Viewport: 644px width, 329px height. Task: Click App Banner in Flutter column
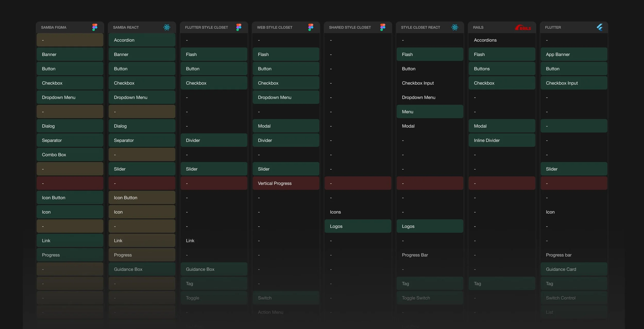574,54
